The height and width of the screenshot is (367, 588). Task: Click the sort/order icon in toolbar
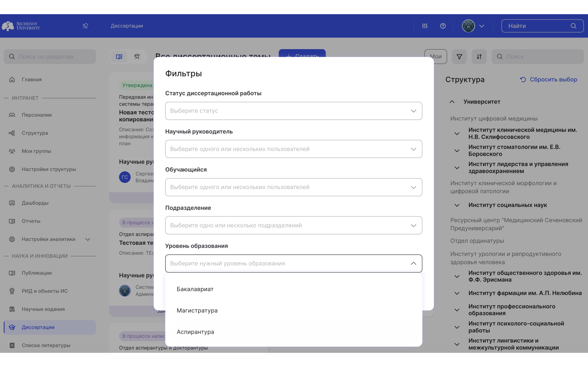[478, 56]
